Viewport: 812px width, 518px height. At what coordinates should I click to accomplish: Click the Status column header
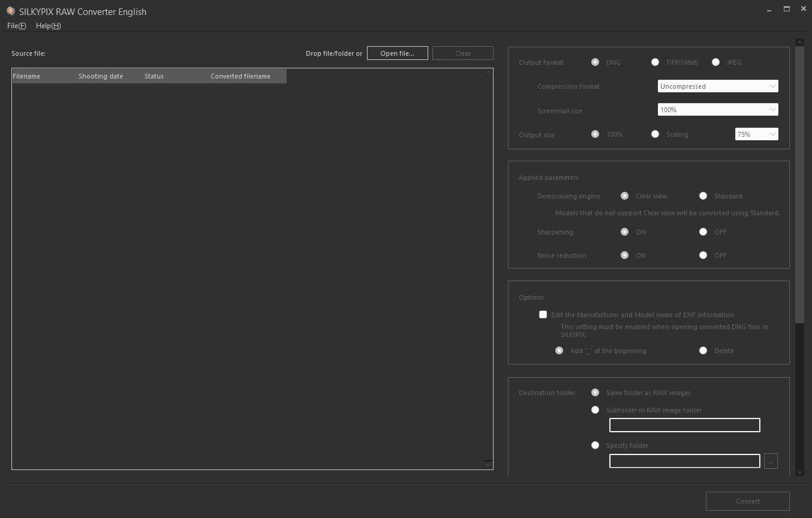(x=177, y=76)
